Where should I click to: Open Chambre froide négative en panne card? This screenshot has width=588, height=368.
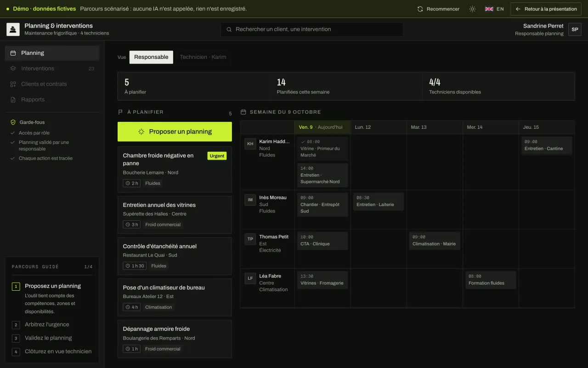coord(175,169)
